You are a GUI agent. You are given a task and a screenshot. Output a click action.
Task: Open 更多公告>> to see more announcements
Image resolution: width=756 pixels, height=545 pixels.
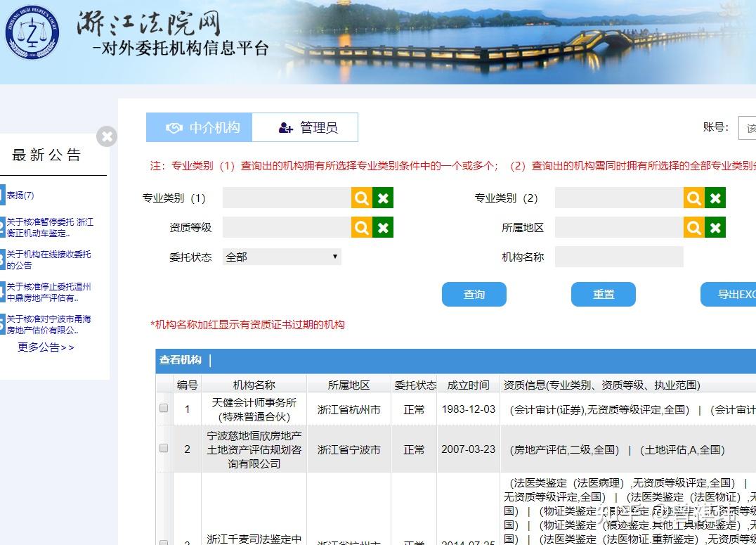(x=45, y=347)
